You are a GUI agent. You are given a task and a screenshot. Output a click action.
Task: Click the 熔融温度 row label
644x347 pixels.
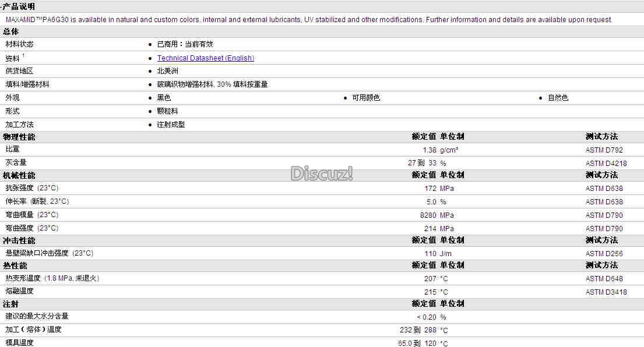pyautogui.click(x=19, y=291)
